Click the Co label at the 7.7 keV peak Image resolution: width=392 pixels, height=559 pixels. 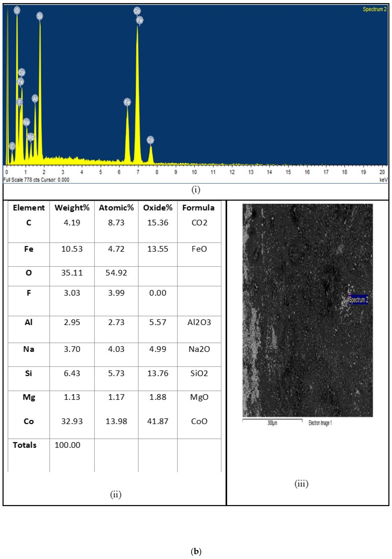tap(150, 140)
